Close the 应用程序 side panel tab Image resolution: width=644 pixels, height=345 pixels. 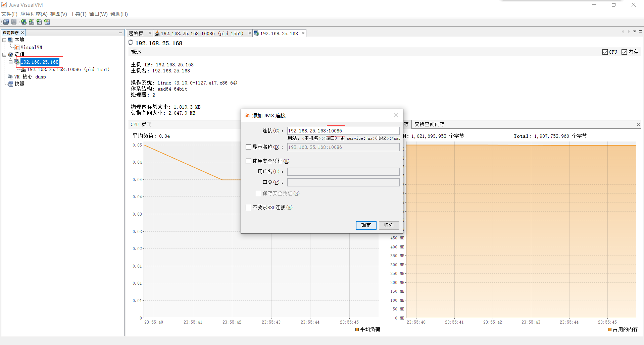22,33
